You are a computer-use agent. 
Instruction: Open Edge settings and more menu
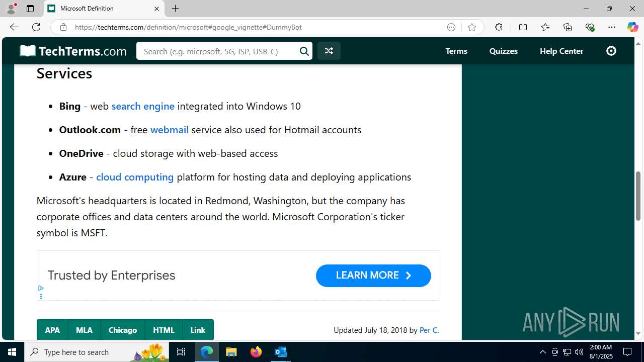tap(612, 27)
